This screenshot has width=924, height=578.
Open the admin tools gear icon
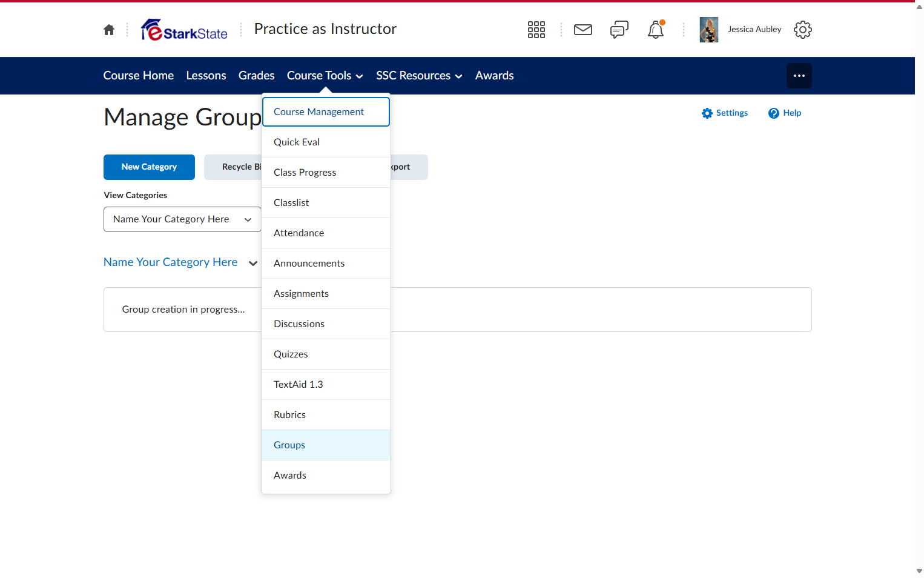(803, 30)
